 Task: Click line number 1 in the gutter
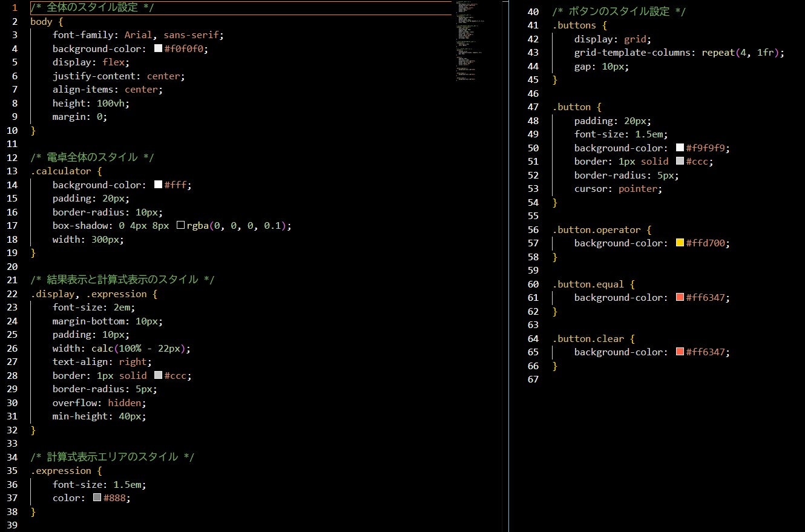(x=15, y=8)
